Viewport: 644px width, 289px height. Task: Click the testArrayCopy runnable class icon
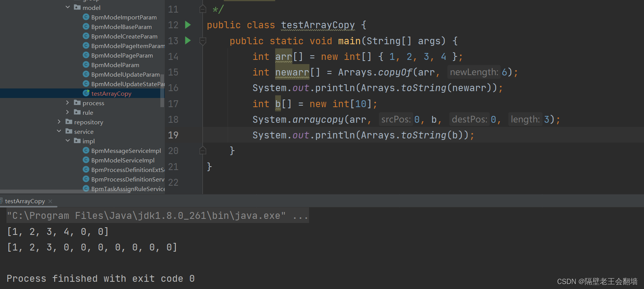point(86,93)
